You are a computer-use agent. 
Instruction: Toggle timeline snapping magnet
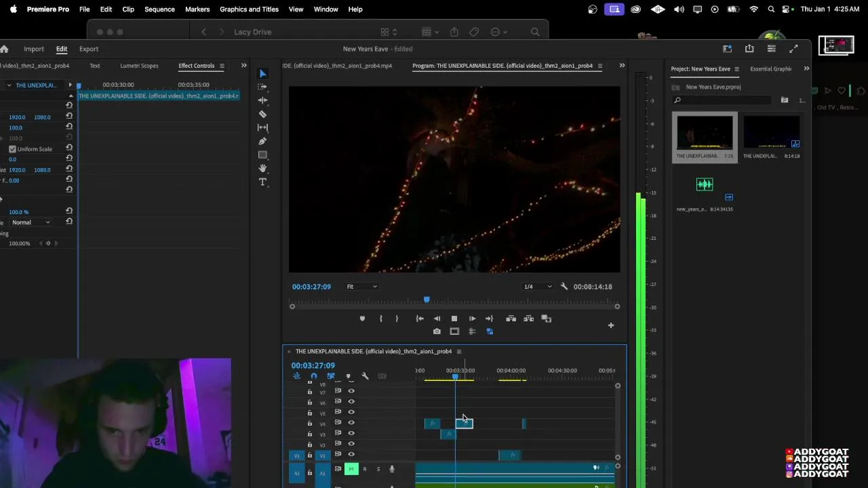313,376
